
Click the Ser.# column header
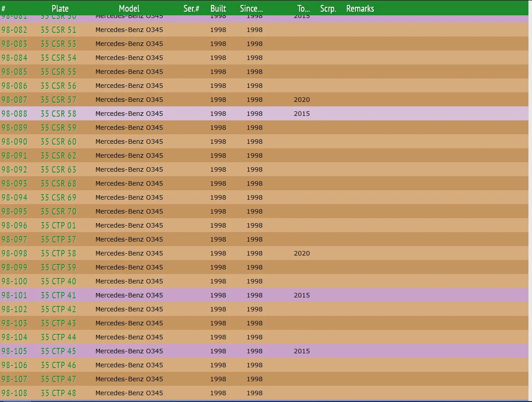tap(191, 9)
